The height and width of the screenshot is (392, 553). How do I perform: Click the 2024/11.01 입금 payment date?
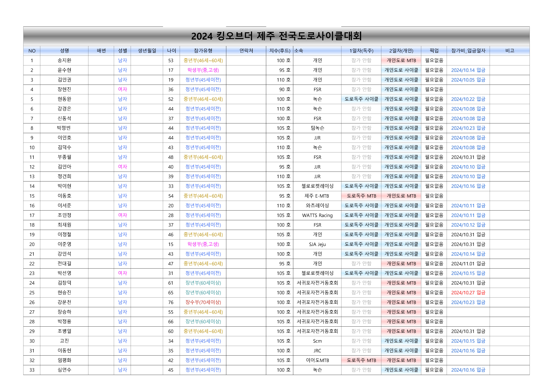click(468, 264)
